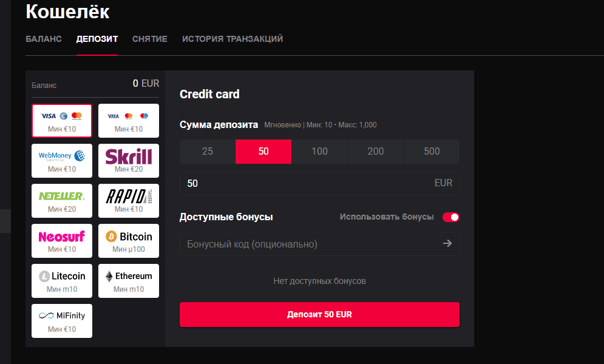
Task: Select Bitcoin as deposit currency
Action: (128, 240)
